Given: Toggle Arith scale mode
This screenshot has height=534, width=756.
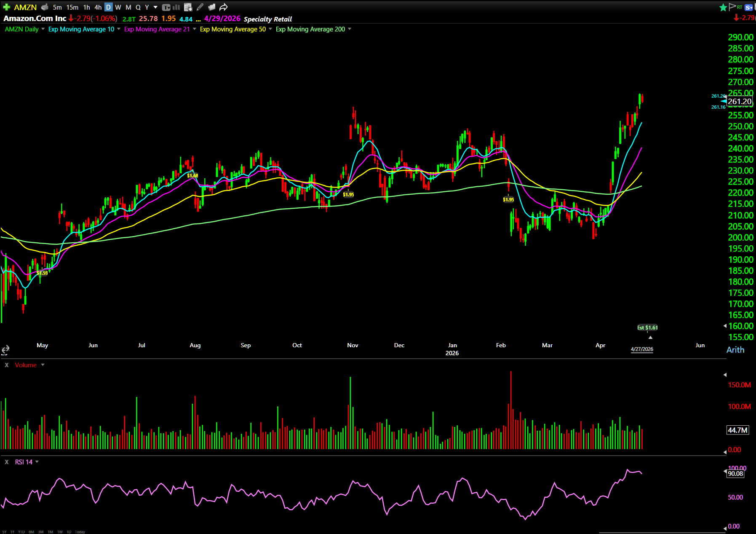Looking at the screenshot, I should tap(735, 350).
